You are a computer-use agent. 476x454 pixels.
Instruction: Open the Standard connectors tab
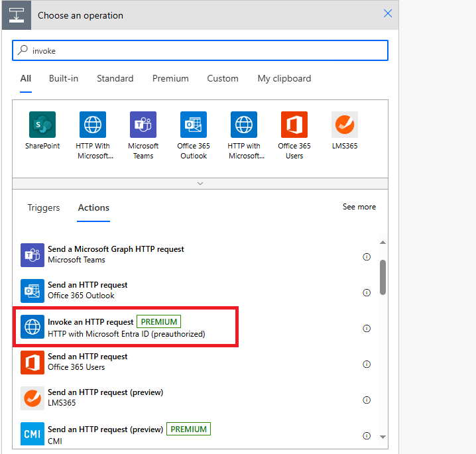click(x=115, y=79)
